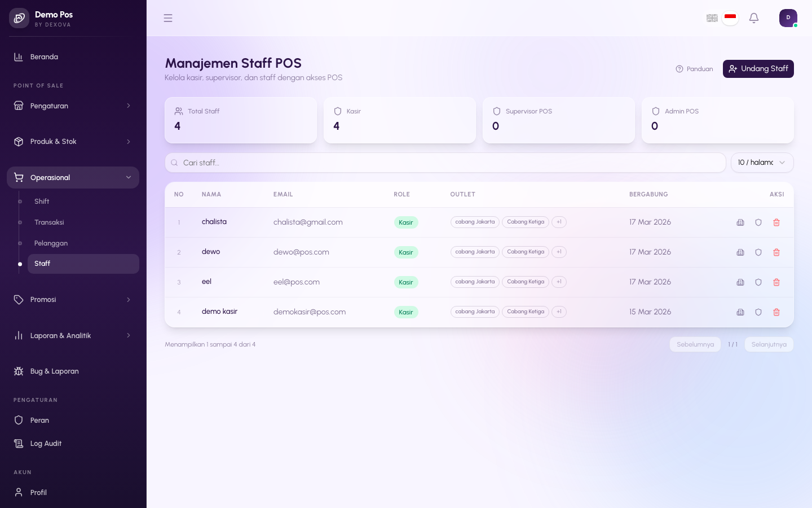The width and height of the screenshot is (812, 508).
Task: Change role shield icon for chalista
Action: (758, 222)
